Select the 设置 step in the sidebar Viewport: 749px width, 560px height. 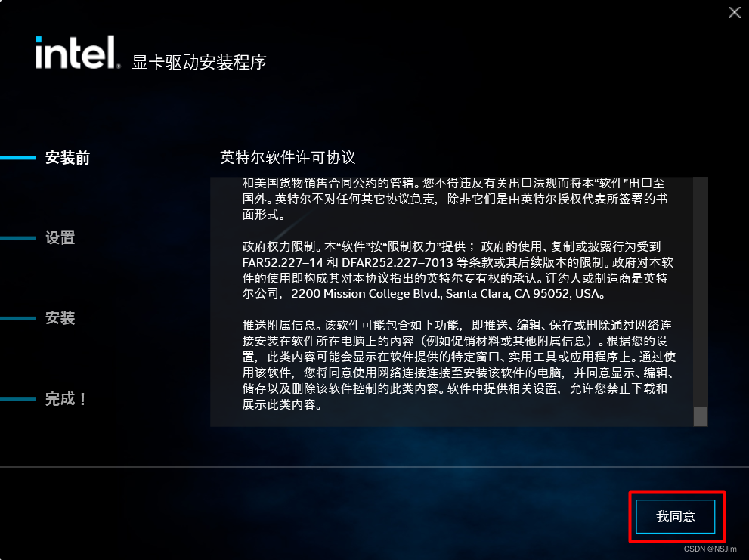pos(60,237)
